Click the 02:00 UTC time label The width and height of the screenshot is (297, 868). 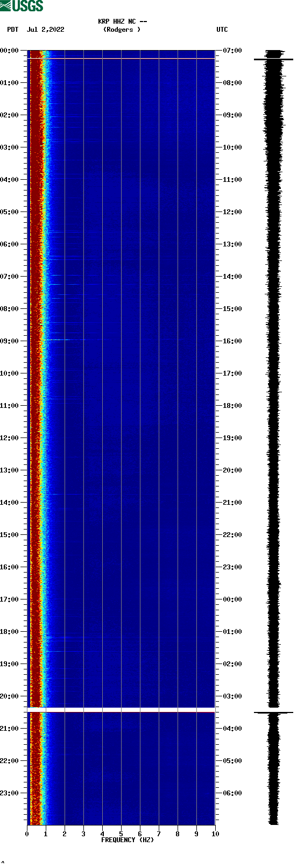coord(232,664)
